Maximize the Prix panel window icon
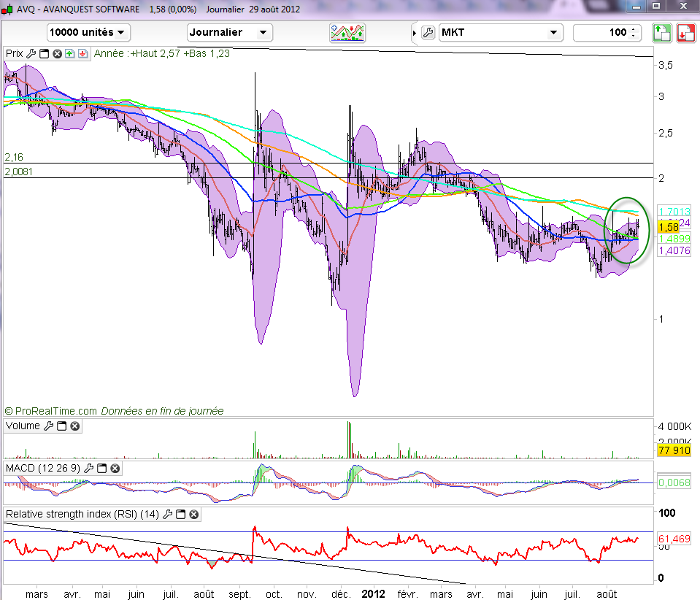This screenshot has width=700, height=600. (44, 53)
